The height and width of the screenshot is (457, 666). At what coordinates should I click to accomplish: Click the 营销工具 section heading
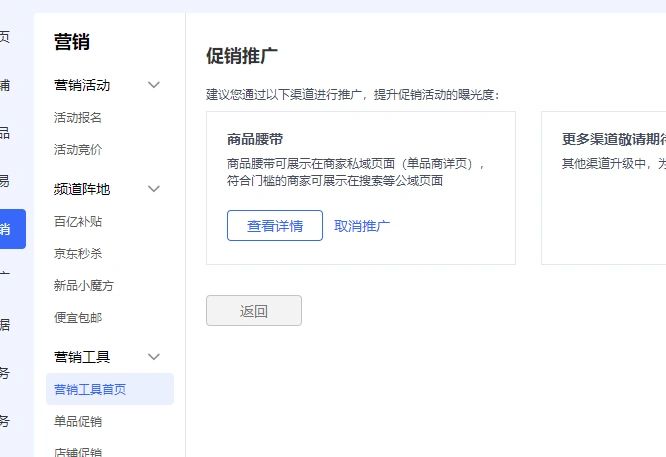[x=82, y=357]
